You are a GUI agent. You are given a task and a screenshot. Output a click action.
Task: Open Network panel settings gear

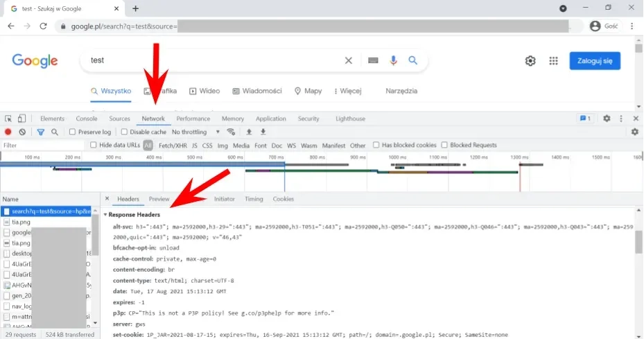click(x=635, y=132)
